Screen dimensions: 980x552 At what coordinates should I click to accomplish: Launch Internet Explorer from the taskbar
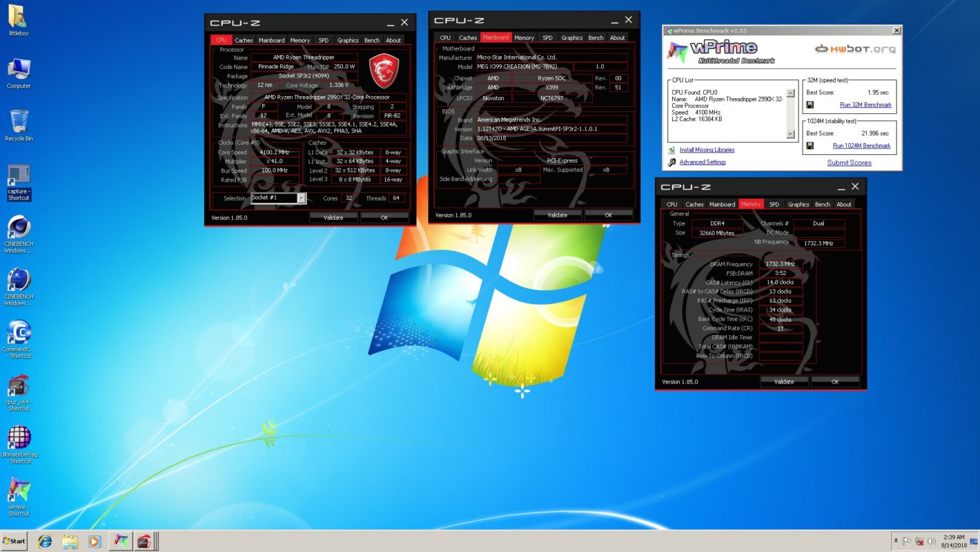pos(45,541)
